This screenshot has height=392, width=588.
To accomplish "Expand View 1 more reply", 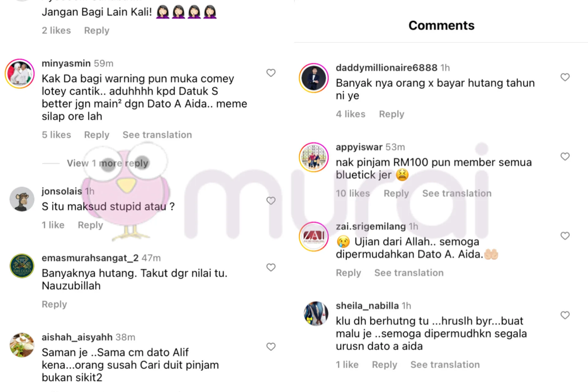I will coord(107,163).
